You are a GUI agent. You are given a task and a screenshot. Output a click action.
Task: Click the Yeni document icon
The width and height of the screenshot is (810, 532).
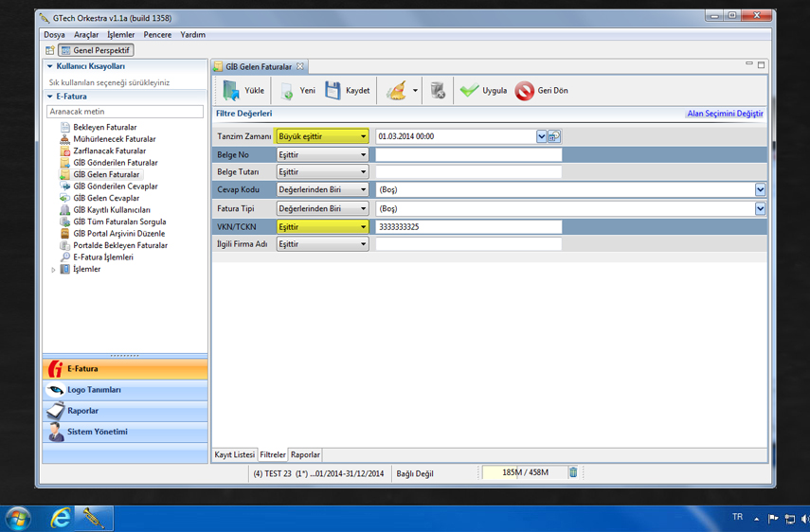287,91
